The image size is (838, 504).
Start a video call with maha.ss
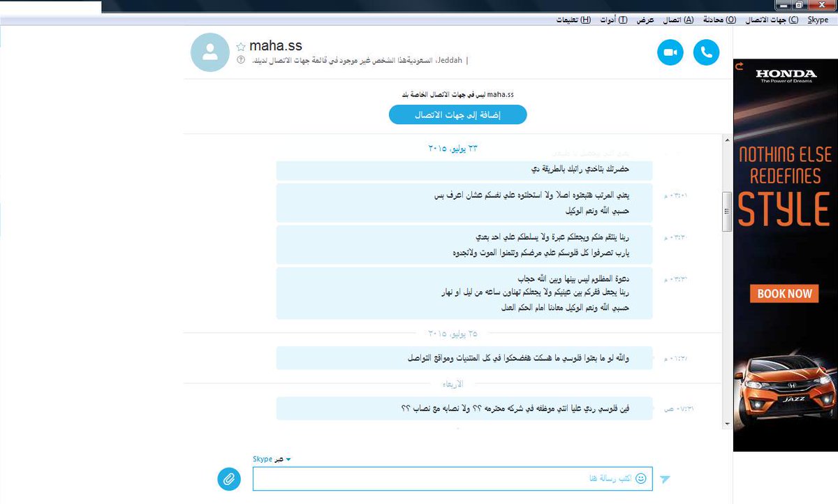[x=670, y=52]
